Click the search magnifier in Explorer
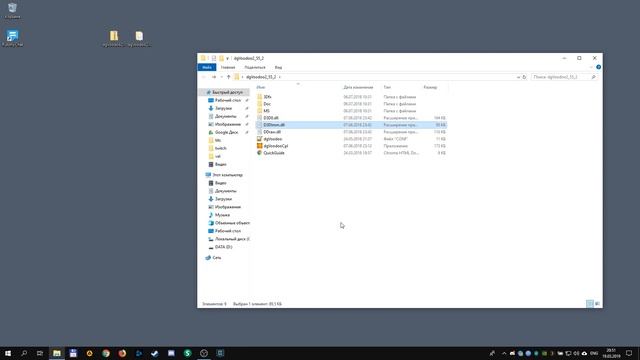This screenshot has height=360, width=640. click(593, 77)
